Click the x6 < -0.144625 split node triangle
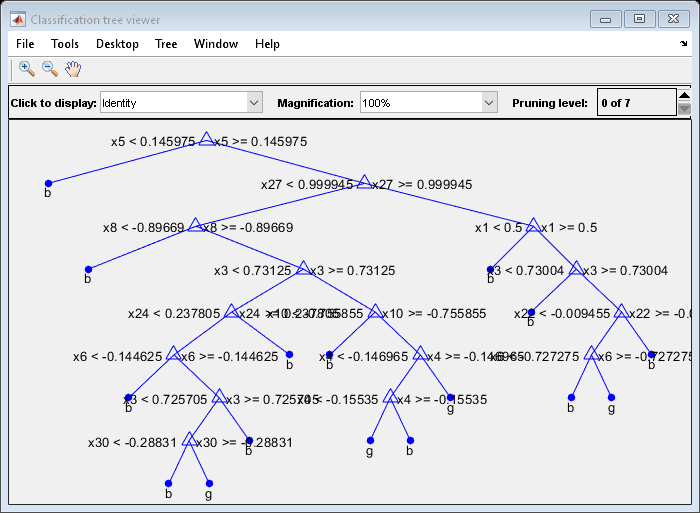This screenshot has width=700, height=513. (173, 354)
